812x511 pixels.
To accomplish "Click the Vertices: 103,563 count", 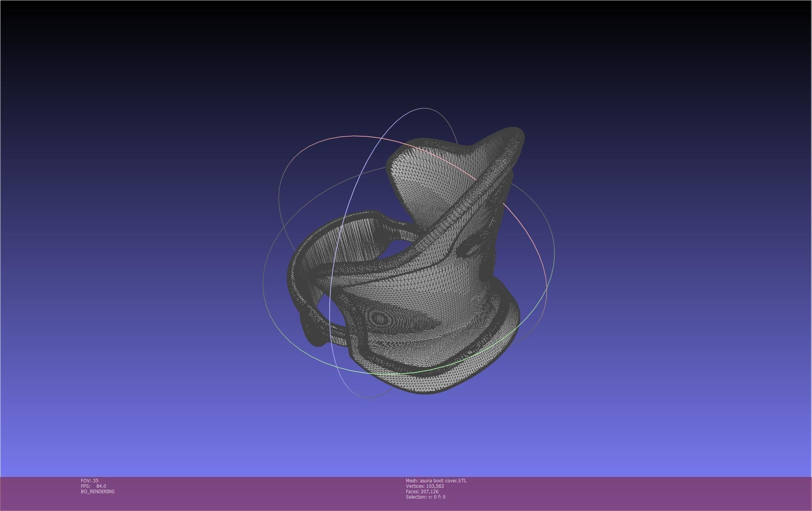I will [x=425, y=486].
